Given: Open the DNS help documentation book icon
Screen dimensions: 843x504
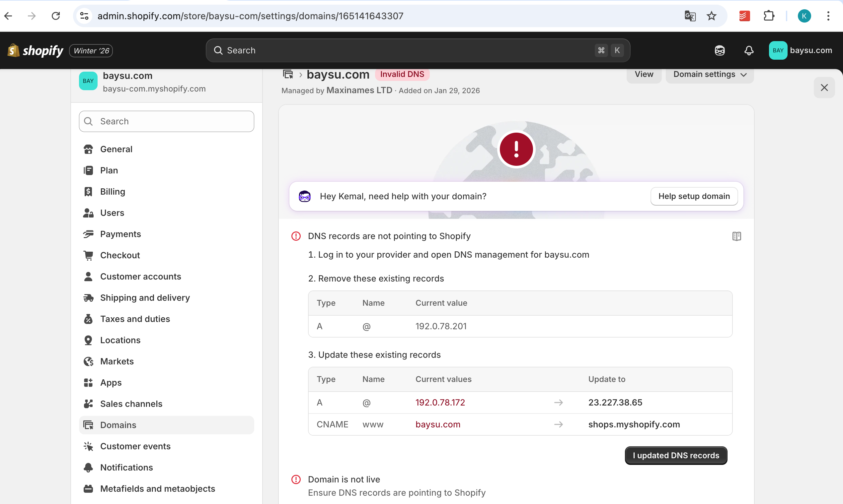Looking at the screenshot, I should [736, 236].
